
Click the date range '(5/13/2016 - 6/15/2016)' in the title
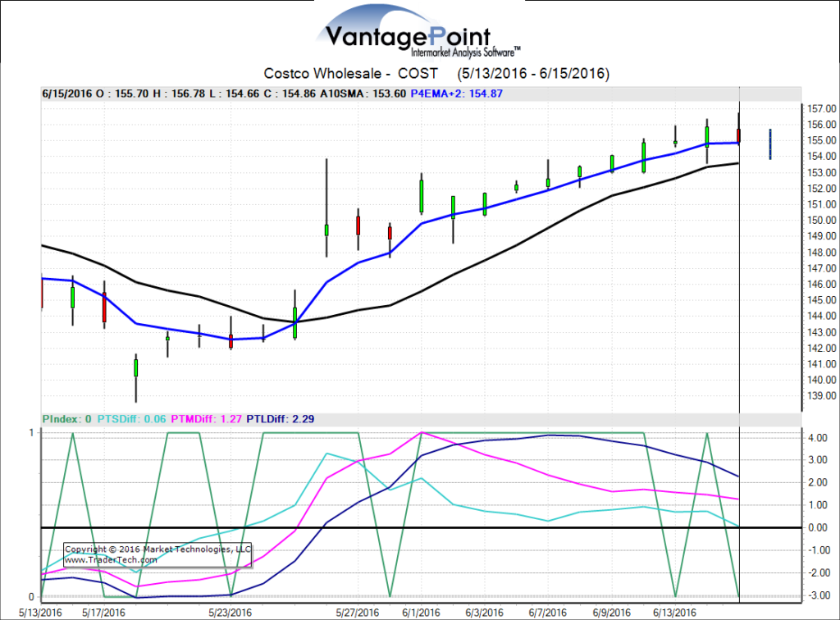tap(533, 73)
